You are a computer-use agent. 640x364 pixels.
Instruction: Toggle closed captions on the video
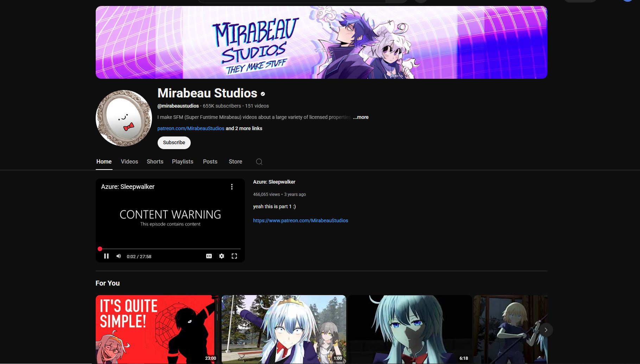209,256
